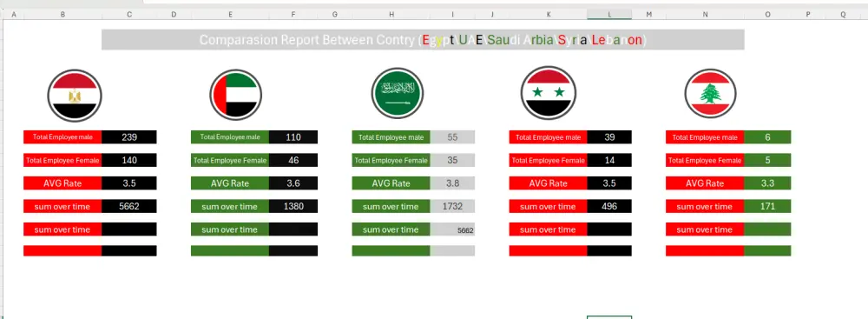Viewport: 868px width, 319px height.
Task: Select column Q header
Action: (843, 15)
